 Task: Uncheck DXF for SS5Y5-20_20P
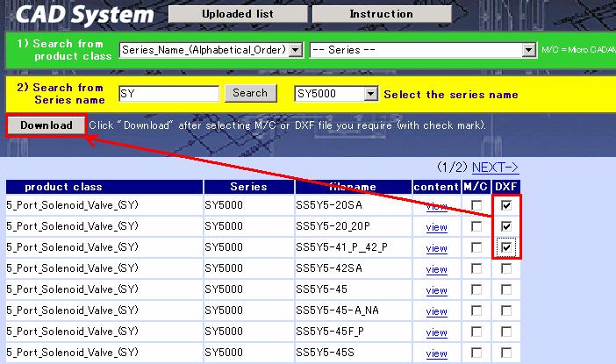click(x=506, y=227)
